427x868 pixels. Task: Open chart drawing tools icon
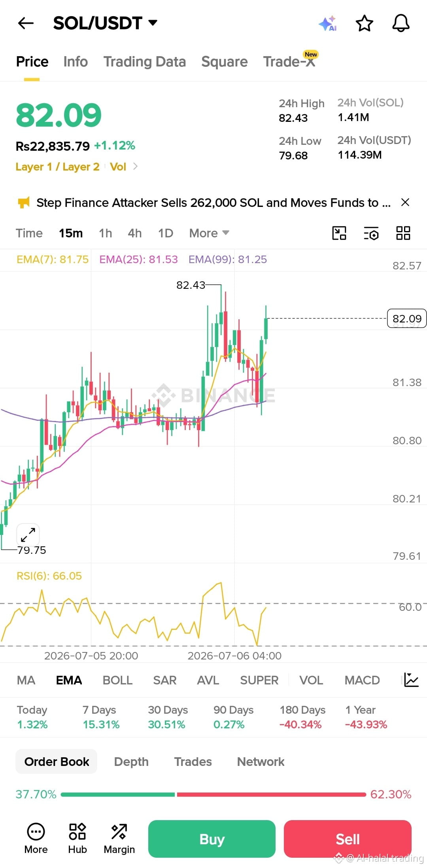point(339,233)
